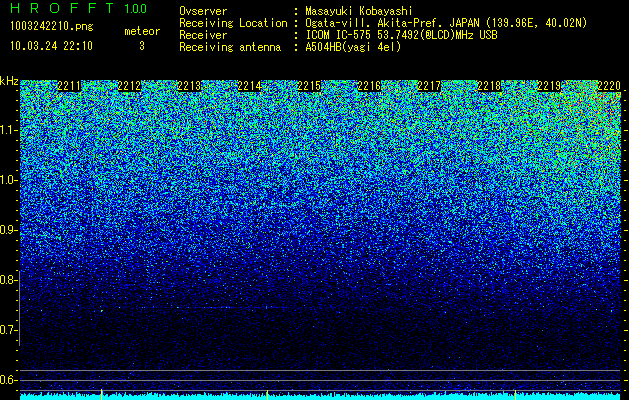Click the 0.7 kHz axis label
This screenshot has width=629, height=400.
(9, 330)
